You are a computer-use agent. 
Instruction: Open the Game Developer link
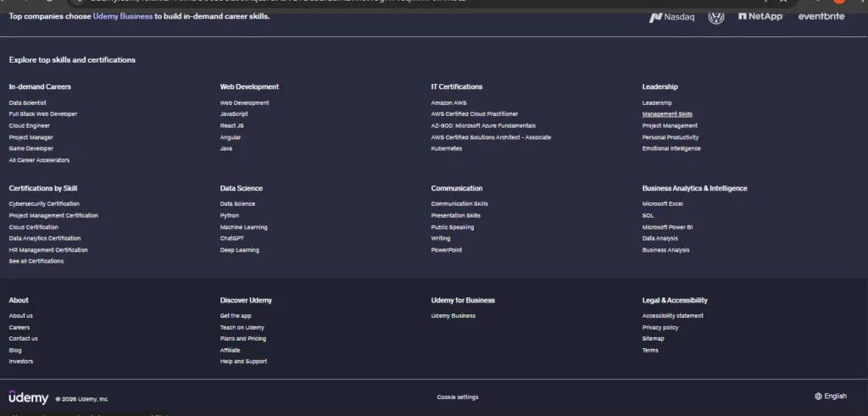click(x=31, y=148)
